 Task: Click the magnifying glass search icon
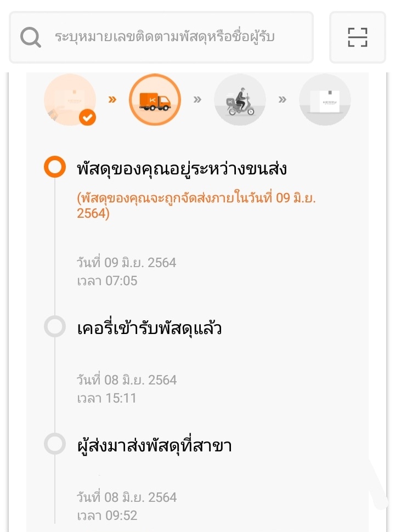click(31, 37)
